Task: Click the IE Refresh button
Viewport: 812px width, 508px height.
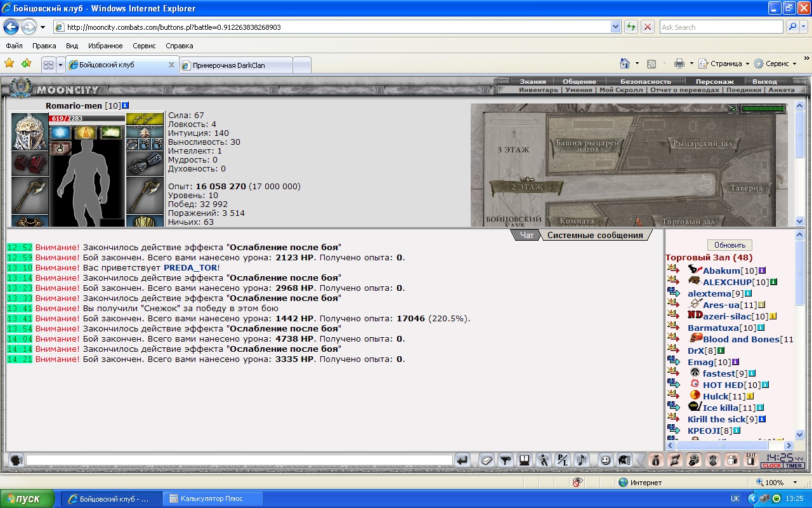Action: click(x=631, y=27)
